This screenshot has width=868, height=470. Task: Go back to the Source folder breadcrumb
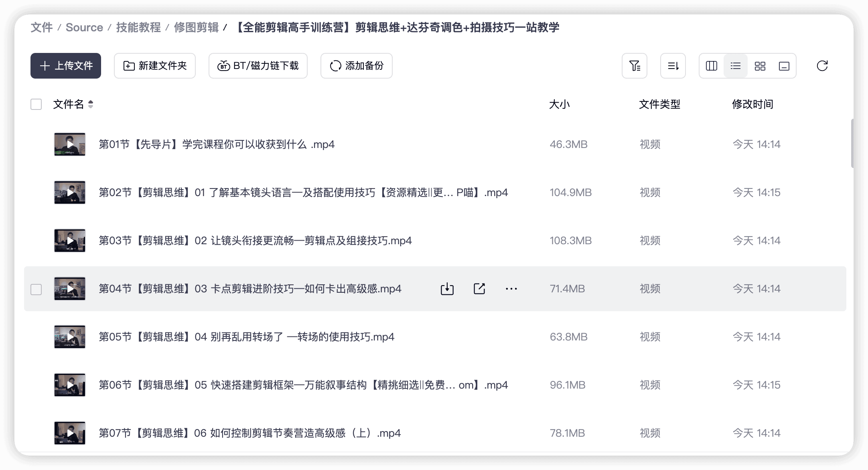[84, 27]
